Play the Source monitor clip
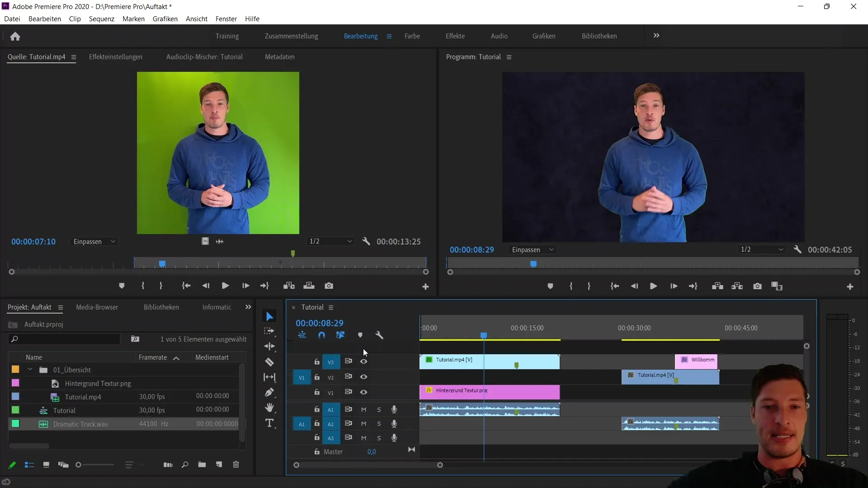 pyautogui.click(x=225, y=286)
